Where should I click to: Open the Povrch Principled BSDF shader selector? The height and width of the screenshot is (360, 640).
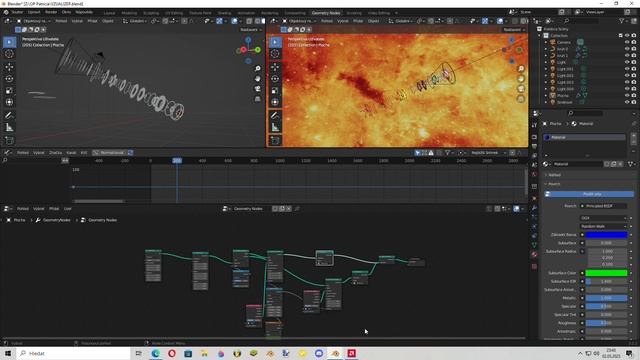pos(603,206)
